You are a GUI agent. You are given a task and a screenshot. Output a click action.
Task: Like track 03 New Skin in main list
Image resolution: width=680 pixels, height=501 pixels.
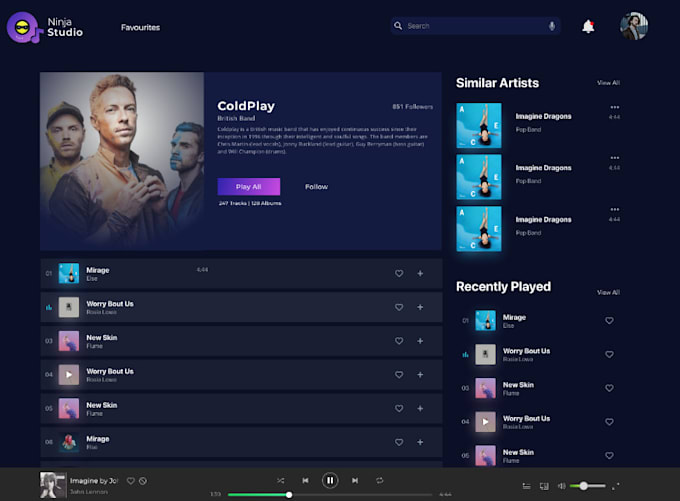399,341
